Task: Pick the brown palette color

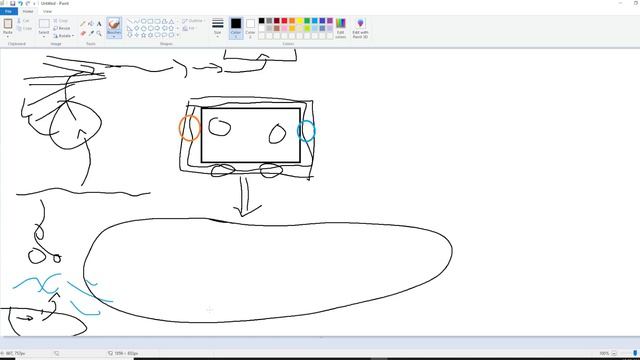Action: 277,28
